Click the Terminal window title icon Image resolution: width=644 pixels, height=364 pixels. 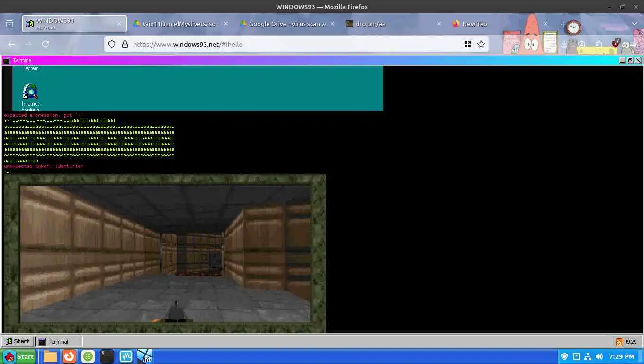tap(6, 60)
